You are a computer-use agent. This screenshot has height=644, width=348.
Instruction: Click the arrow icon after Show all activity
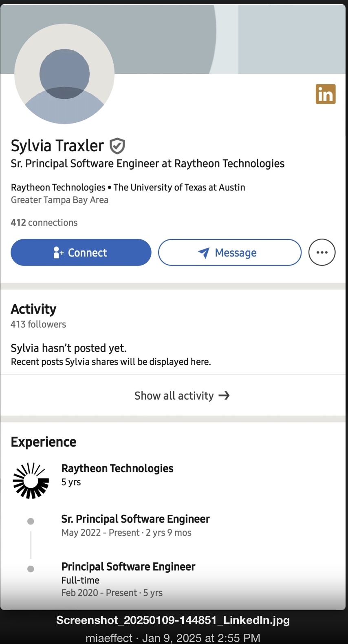[224, 396]
